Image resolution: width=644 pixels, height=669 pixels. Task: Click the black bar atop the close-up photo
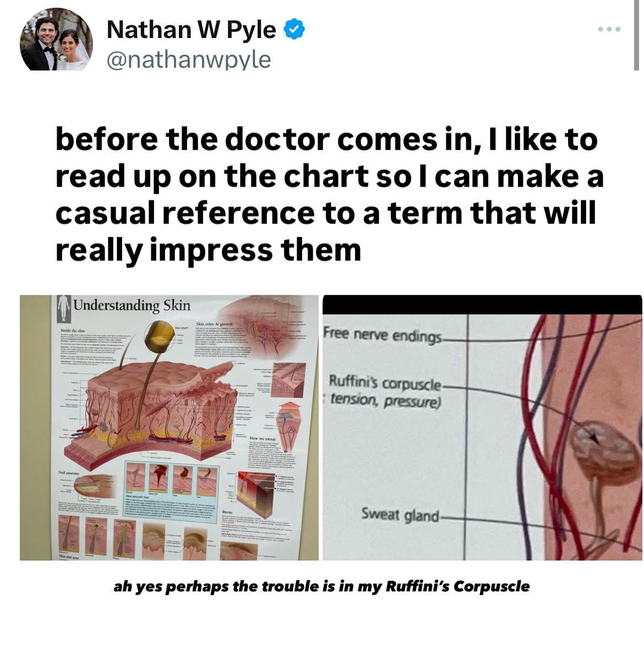482,304
